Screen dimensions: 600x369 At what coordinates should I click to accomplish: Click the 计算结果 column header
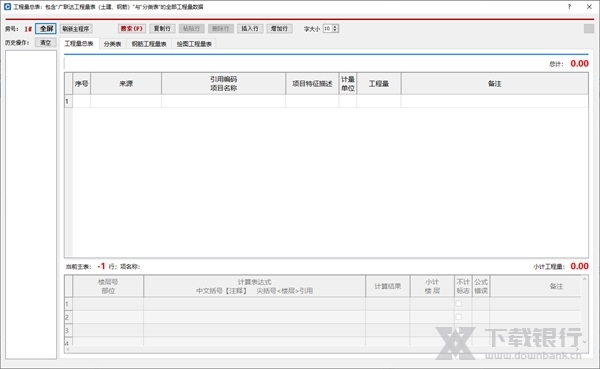click(388, 286)
